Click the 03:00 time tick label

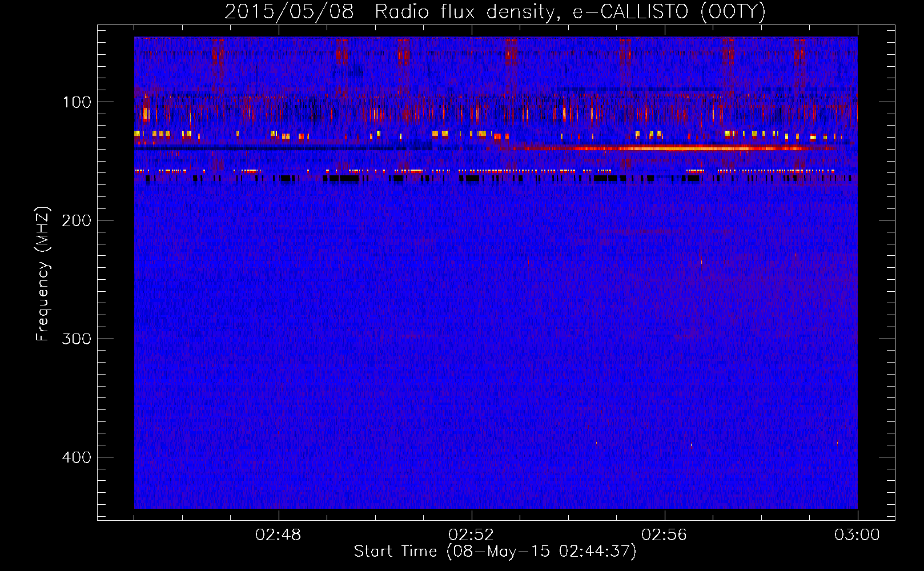point(857,535)
